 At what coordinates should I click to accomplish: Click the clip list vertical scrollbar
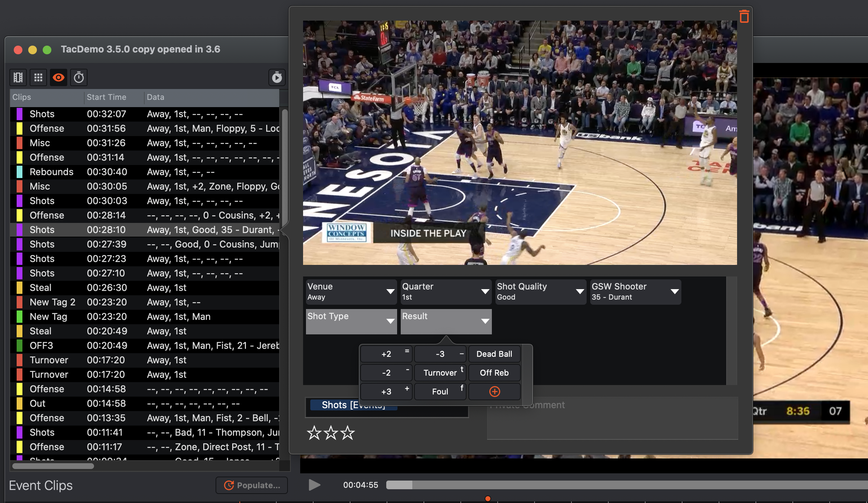coord(285,166)
